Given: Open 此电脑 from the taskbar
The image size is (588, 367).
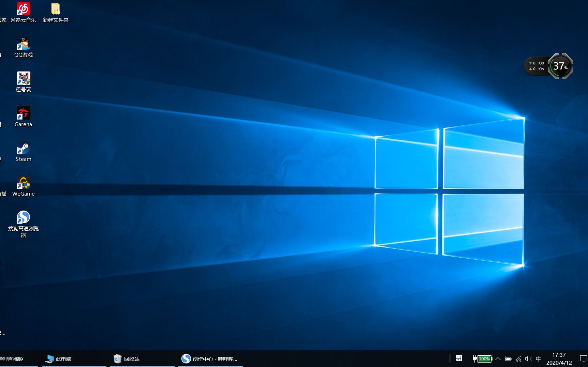Looking at the screenshot, I should tap(74, 359).
